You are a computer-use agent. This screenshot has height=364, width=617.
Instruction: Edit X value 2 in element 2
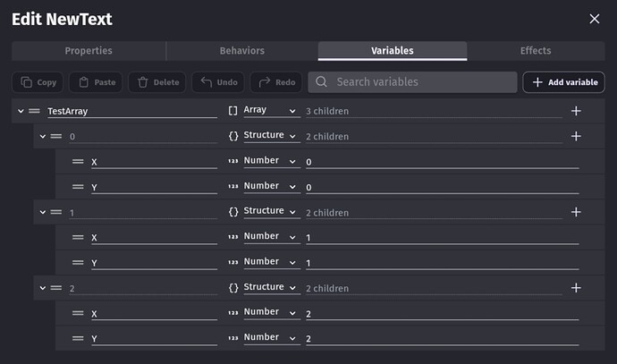coord(443,314)
